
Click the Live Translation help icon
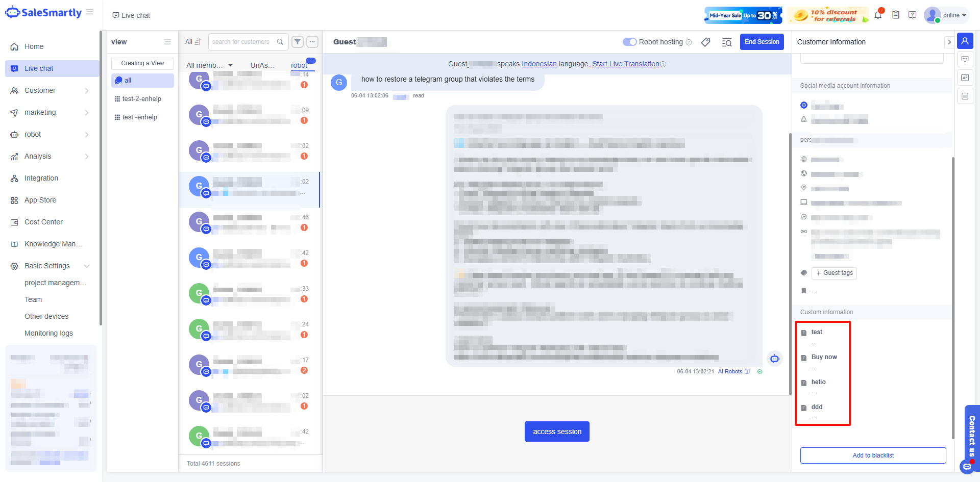coord(663,64)
